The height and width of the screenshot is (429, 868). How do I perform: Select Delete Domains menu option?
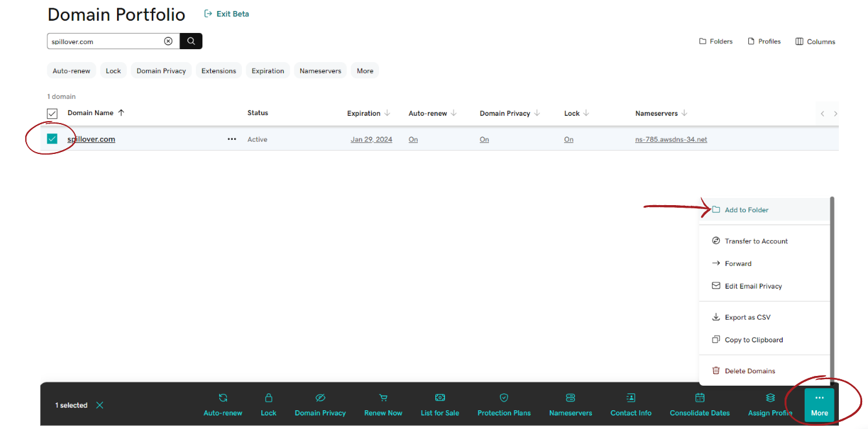click(x=764, y=371)
